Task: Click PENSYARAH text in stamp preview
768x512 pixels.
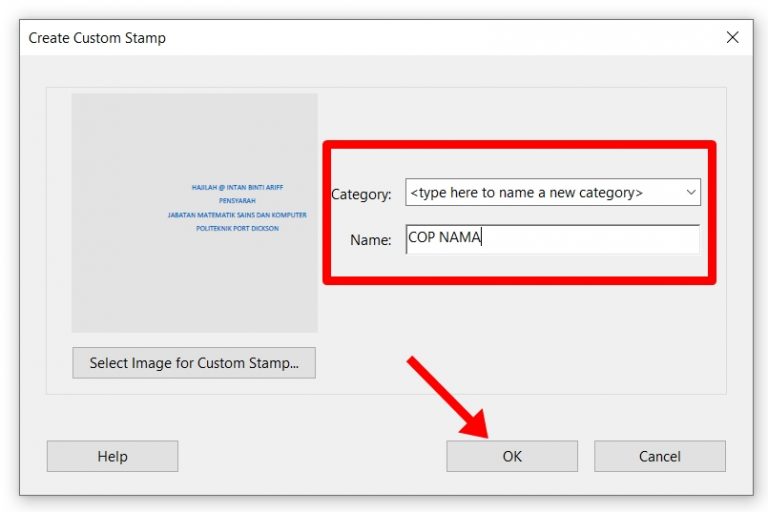Action: click(237, 201)
